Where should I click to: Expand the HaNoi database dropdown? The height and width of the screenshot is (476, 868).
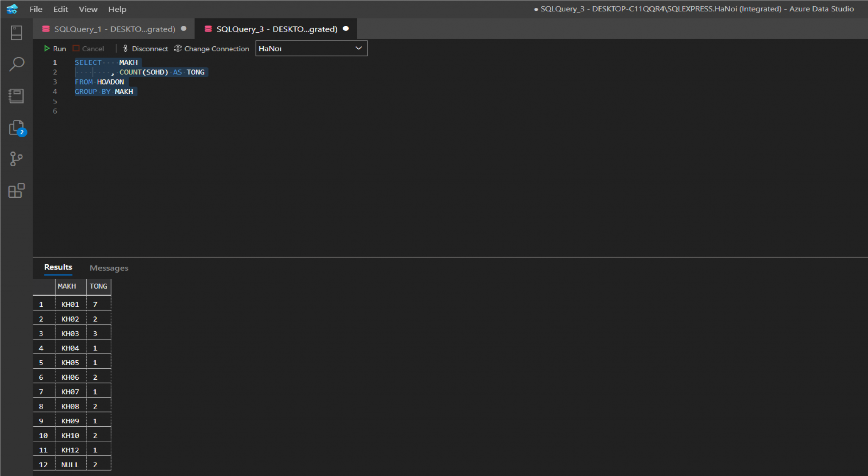click(x=358, y=48)
